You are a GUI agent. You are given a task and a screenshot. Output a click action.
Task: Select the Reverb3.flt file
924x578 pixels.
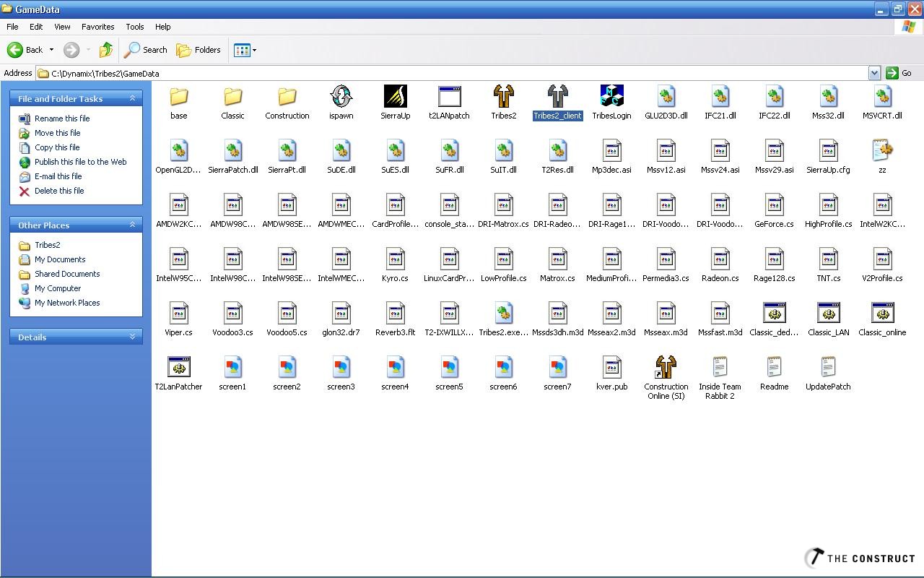[395, 313]
